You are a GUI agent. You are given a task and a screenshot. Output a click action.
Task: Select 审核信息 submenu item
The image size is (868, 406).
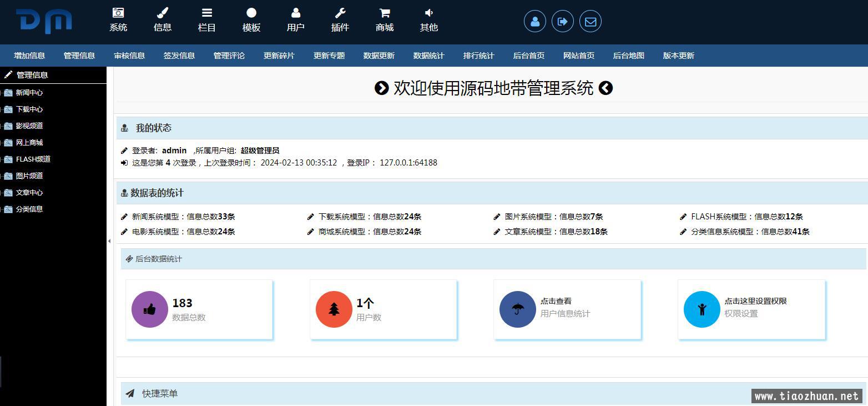[x=129, y=56]
